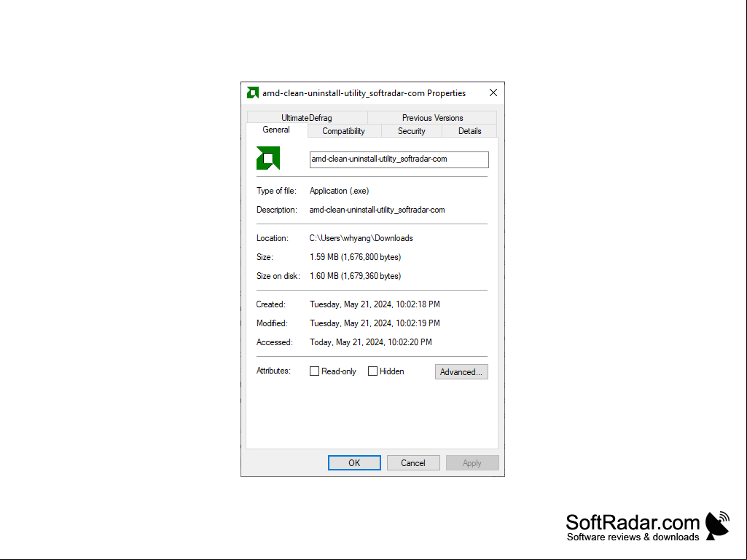Toggle the Read-only attribute checkbox
Viewport: 747px width, 560px height.
314,371
